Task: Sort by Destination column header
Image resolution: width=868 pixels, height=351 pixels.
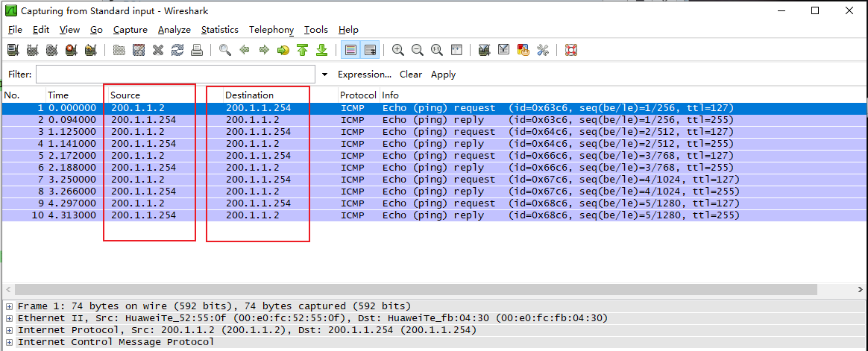Action: tap(280, 95)
